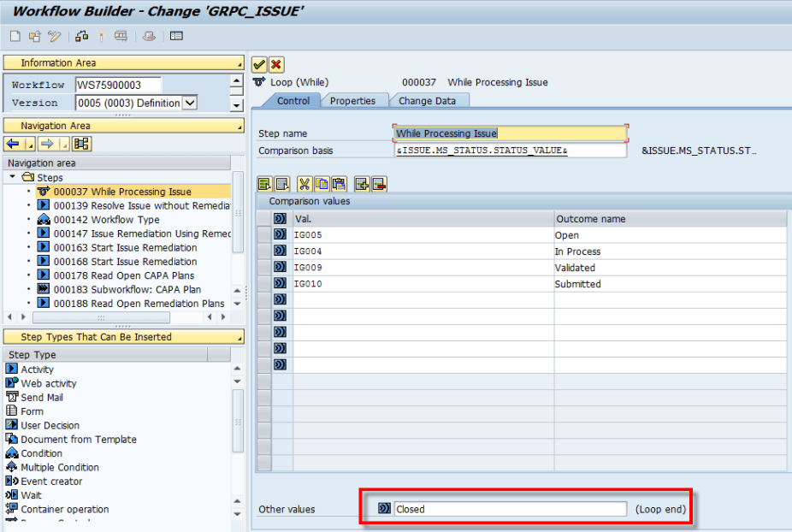Collapse the Step Types That Can Be Inserted panel
Viewport: 792px width, 532px height.
[x=239, y=338]
